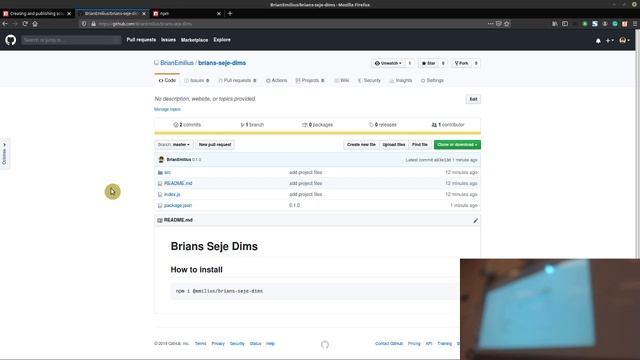Screen dimensions: 640x360
Task: Open the Firefox library icon
Action: [x=555, y=24]
